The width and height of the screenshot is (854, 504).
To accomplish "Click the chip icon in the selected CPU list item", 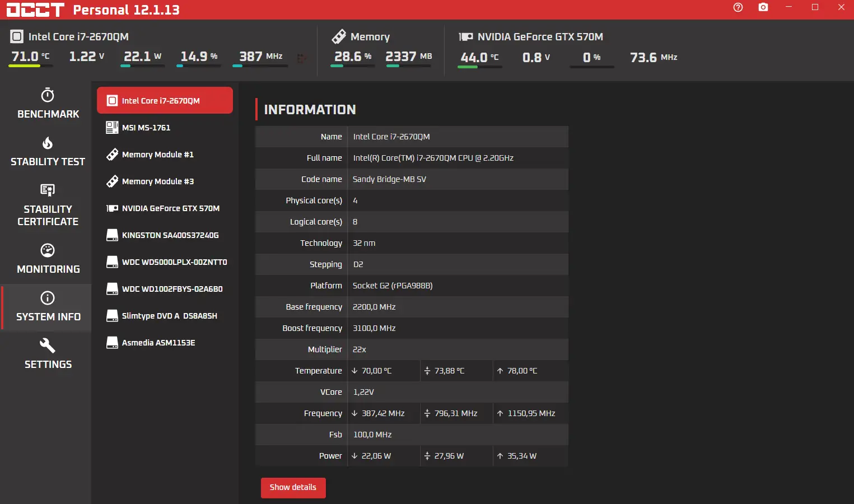I will click(x=112, y=101).
